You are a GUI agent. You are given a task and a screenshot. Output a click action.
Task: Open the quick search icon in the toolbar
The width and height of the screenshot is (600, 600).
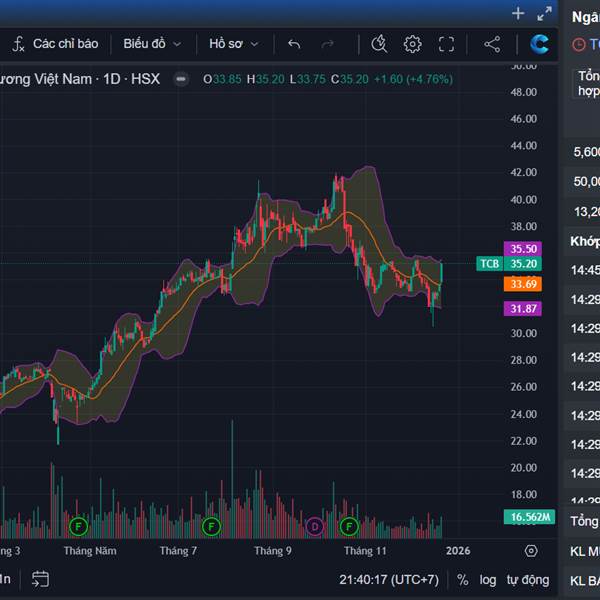(x=379, y=44)
